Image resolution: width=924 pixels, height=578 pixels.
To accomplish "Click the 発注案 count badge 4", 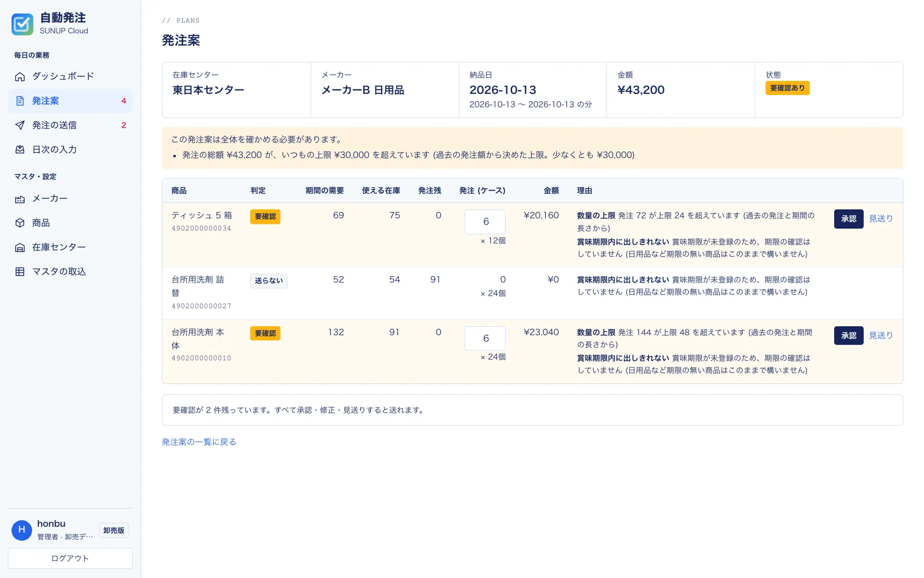I will pyautogui.click(x=124, y=101).
